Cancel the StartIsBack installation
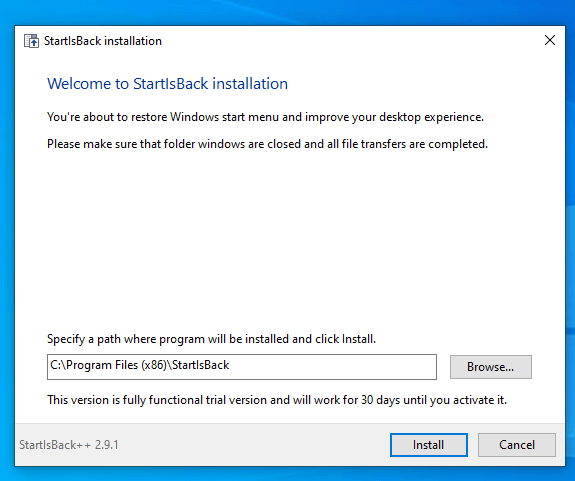The image size is (575, 481). point(517,445)
